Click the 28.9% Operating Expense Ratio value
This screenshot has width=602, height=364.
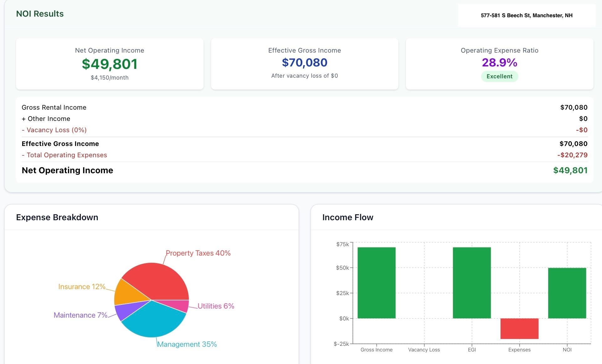tap(499, 63)
